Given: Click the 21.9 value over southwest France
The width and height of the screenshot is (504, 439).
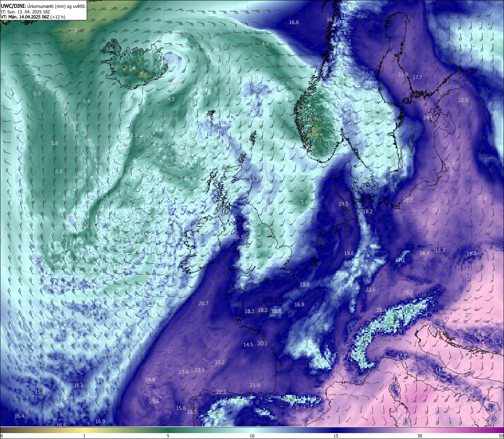Looking at the screenshot, I should click(255, 385).
